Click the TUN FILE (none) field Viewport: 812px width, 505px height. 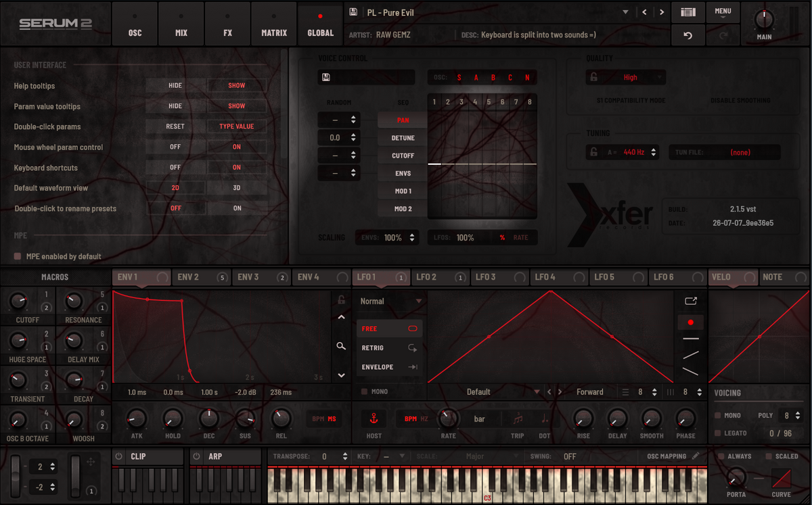coord(724,152)
